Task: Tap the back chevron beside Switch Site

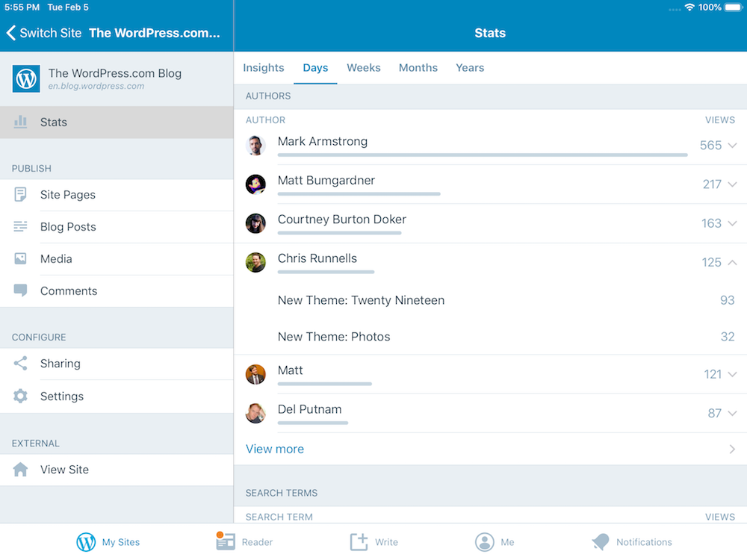Action: [11, 33]
